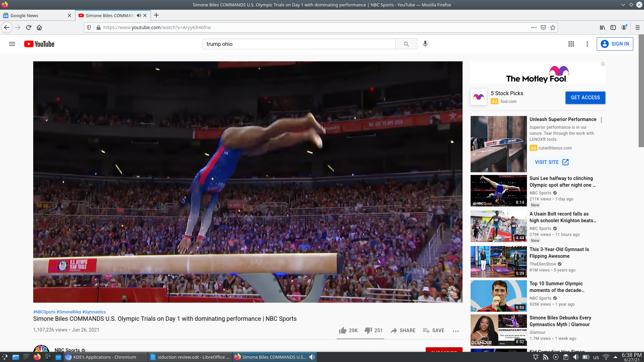
Task: Toggle Firefox sidebar view
Action: coord(613,27)
